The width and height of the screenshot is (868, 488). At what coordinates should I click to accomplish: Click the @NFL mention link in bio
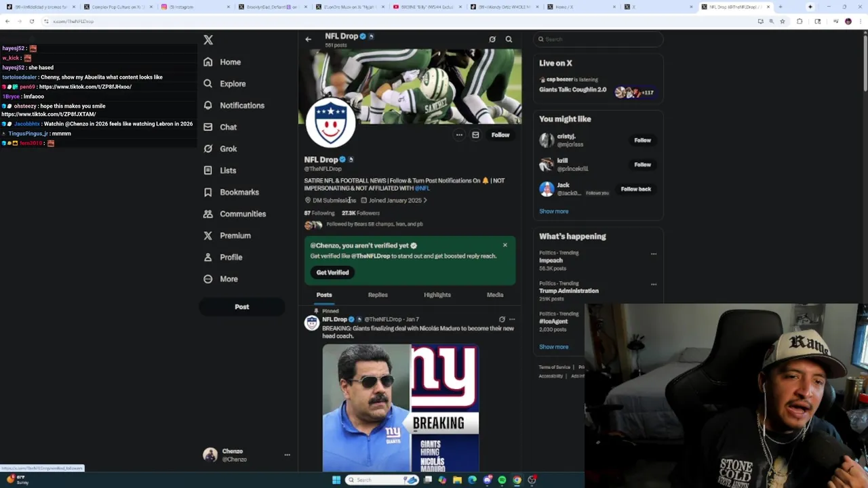point(422,188)
